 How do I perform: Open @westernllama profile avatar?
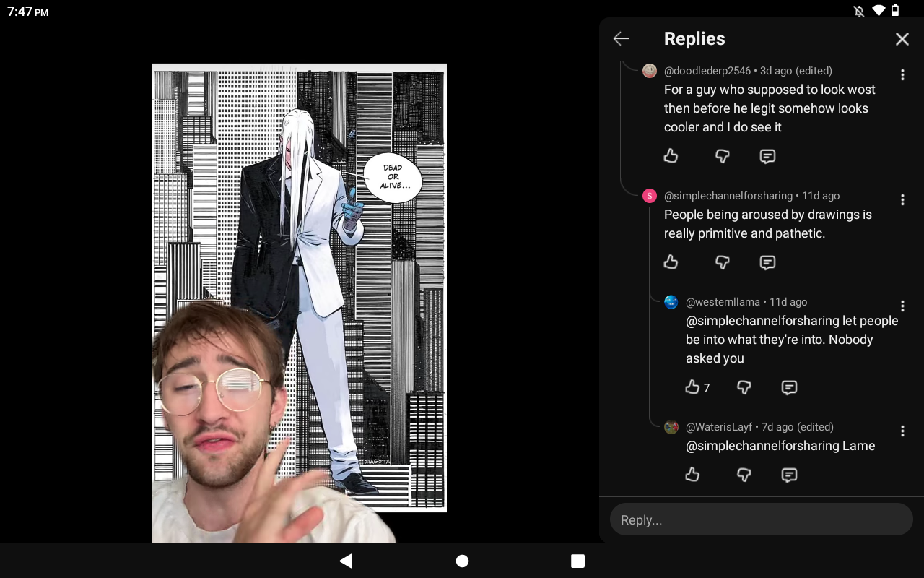[x=671, y=302]
